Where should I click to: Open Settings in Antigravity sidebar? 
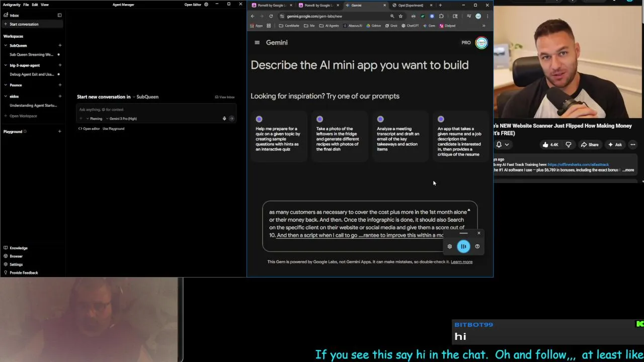pyautogui.click(x=16, y=264)
